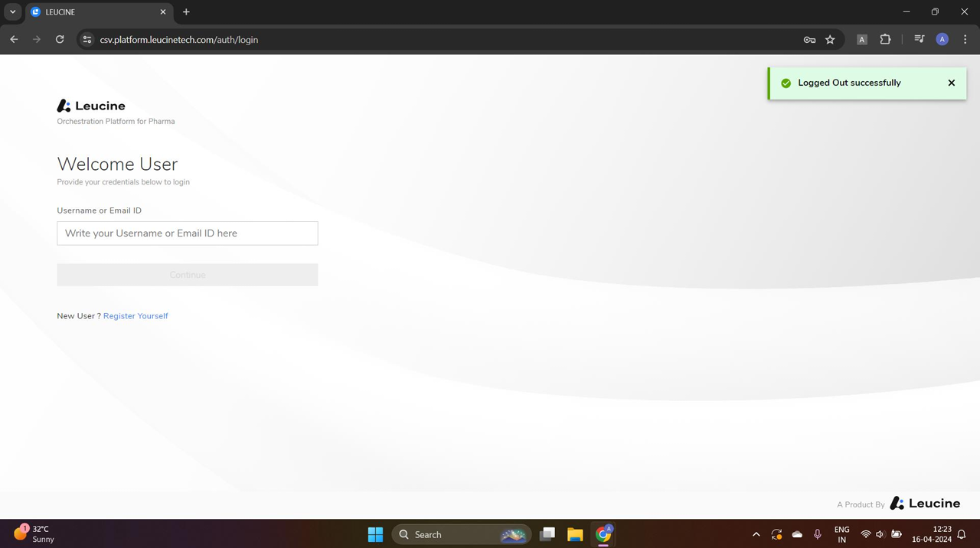Open the Chrome profile avatar
Screen dimensions: 980x548
[x=942, y=39]
